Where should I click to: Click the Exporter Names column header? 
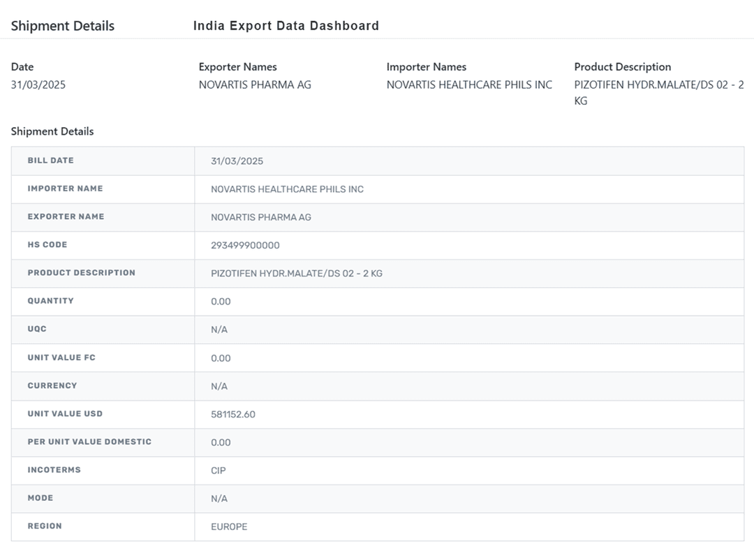237,67
